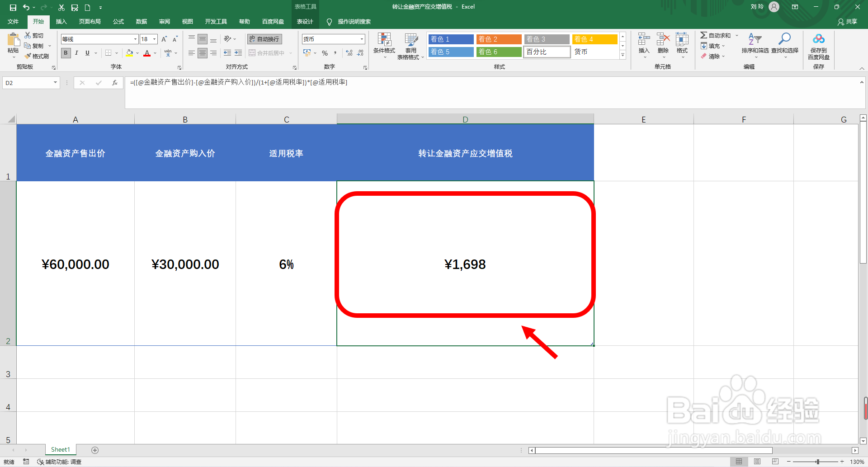Click the insert function fx icon
This screenshot has height=467, width=868.
pos(115,83)
